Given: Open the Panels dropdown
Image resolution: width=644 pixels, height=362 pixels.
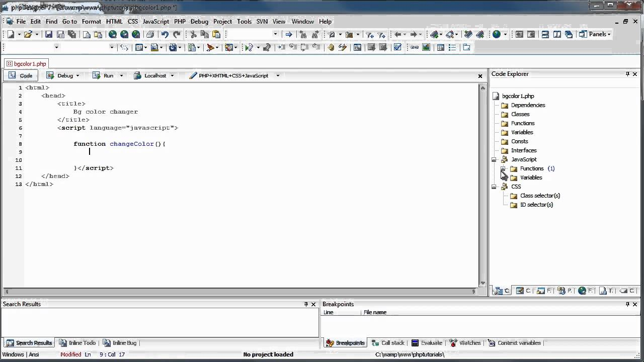Looking at the screenshot, I should point(595,34).
